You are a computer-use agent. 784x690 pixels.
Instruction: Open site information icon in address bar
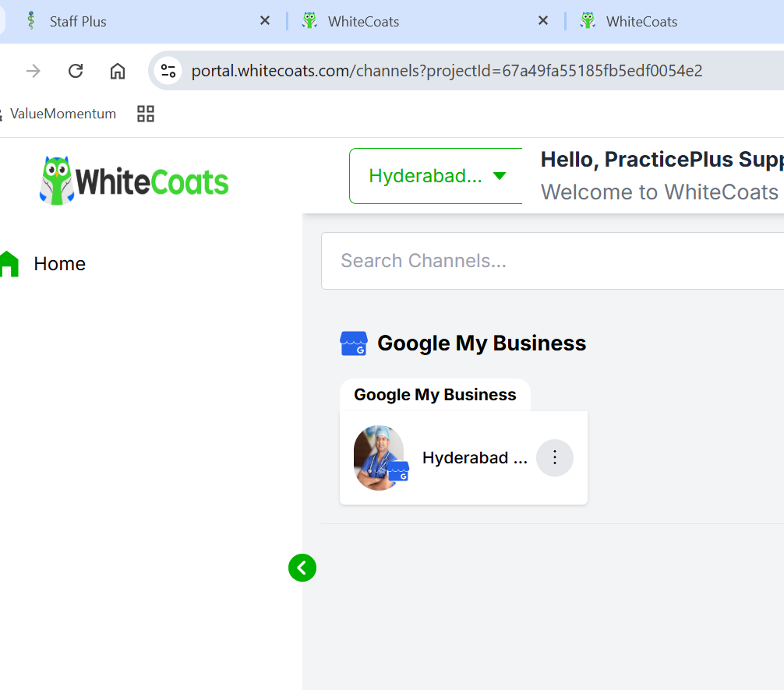pos(168,71)
